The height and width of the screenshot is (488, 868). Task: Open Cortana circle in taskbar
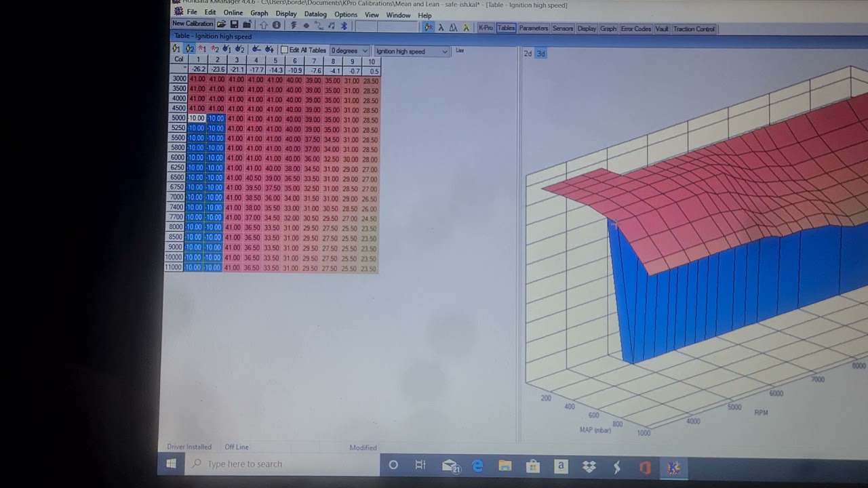pyautogui.click(x=393, y=464)
